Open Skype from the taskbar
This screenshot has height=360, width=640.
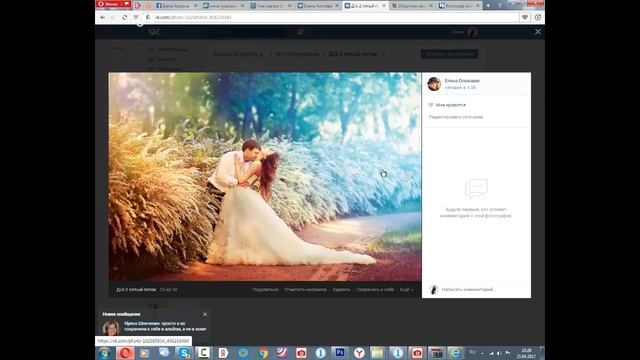184,353
